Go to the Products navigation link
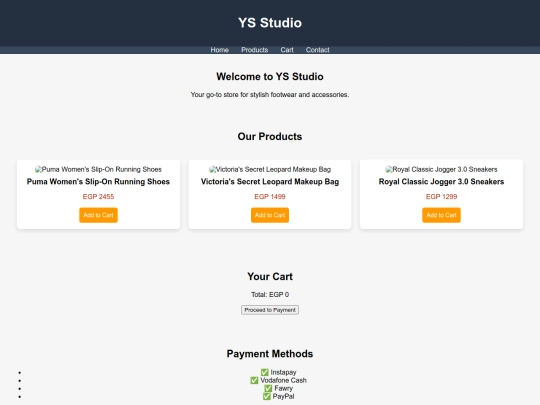This screenshot has width=540, height=405. [x=255, y=50]
